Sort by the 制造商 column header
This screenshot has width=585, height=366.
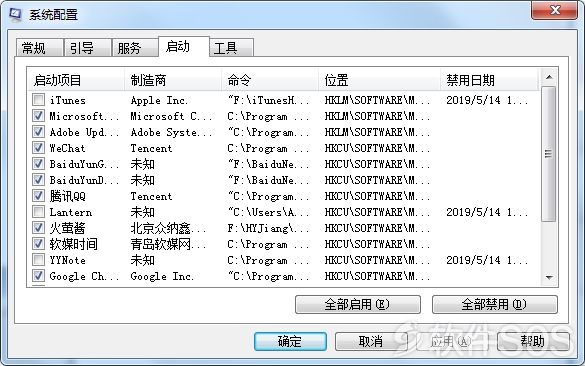(173, 80)
